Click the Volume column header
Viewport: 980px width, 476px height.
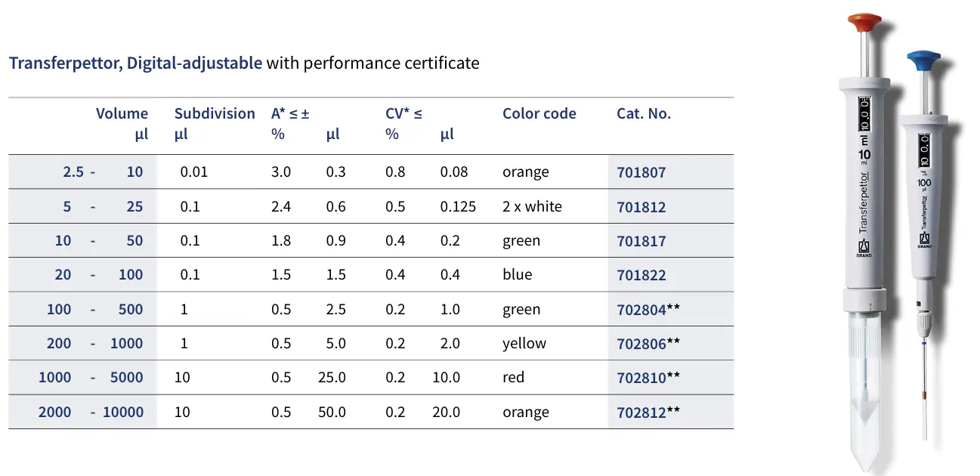(x=122, y=114)
